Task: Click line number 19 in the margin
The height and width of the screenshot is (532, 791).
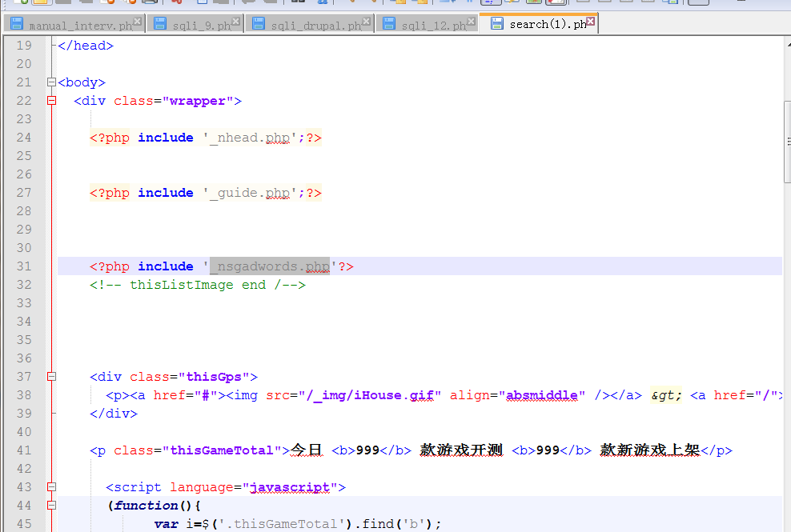Action: (24, 46)
